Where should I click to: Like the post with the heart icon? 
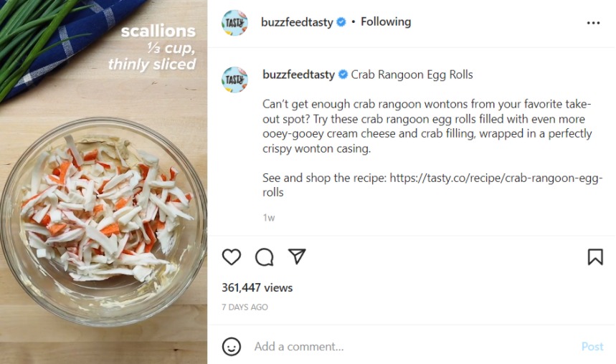(x=232, y=257)
